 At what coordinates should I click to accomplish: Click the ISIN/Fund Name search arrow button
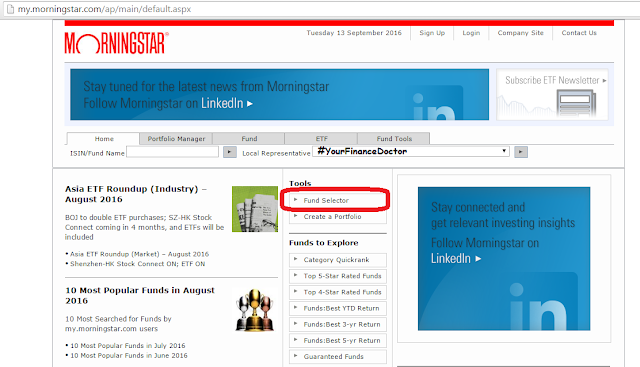230,152
